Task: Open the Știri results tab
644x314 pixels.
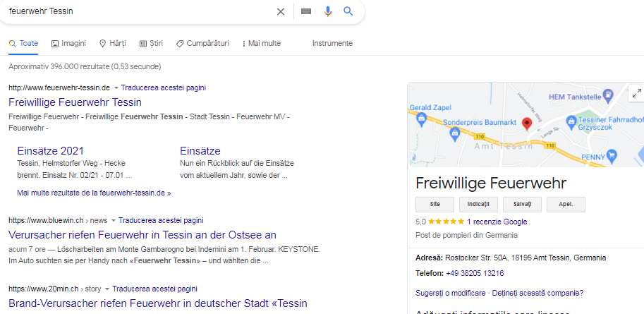Action: point(151,43)
